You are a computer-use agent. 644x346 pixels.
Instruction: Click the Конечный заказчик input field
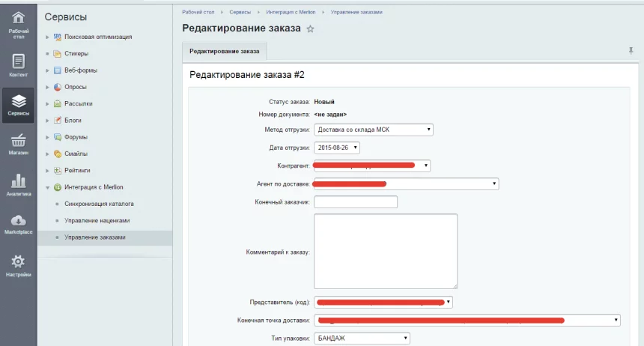(x=355, y=201)
